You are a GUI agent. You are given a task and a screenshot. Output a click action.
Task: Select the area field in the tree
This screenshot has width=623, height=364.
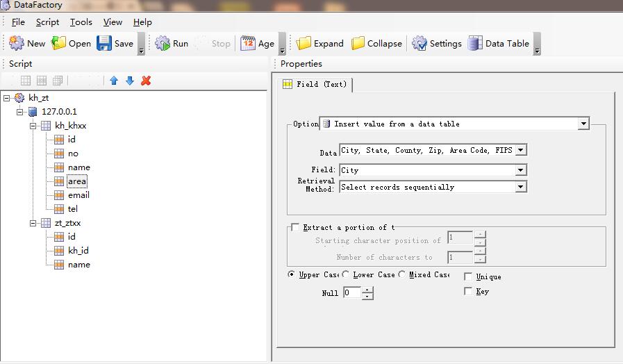click(x=76, y=181)
